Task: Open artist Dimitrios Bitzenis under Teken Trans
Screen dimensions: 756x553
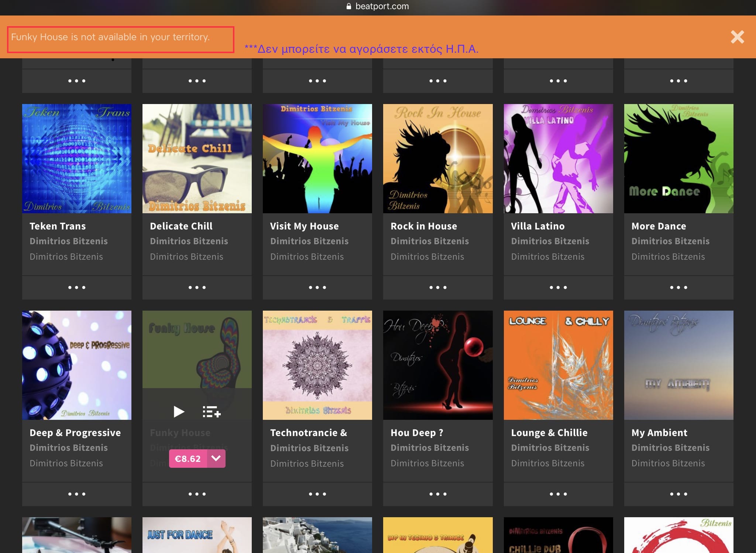Action: (x=69, y=241)
